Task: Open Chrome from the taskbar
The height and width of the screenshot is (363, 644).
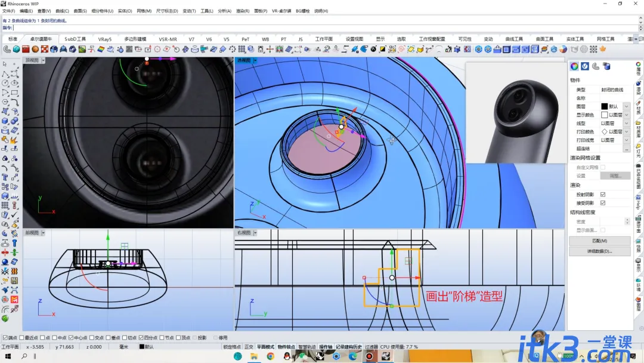Action: [x=270, y=356]
